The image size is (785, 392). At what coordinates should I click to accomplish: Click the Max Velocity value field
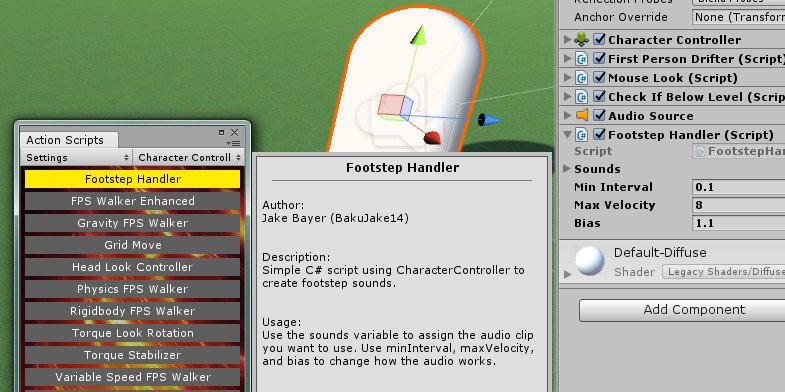(x=739, y=205)
